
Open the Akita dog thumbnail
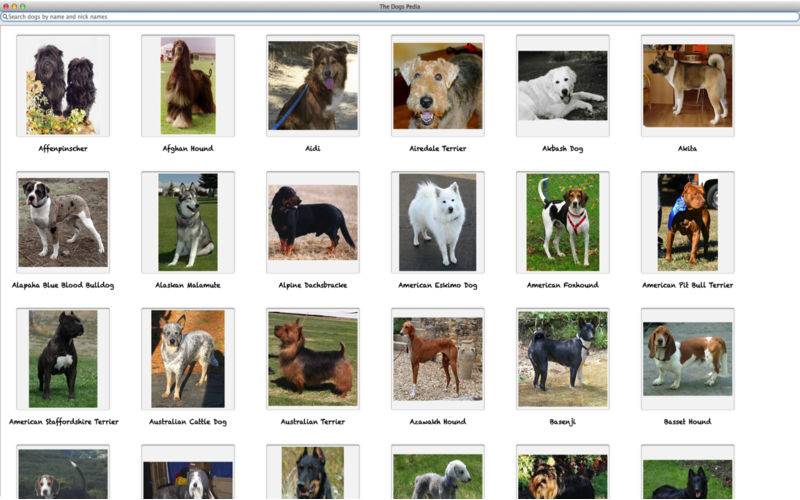(x=687, y=86)
